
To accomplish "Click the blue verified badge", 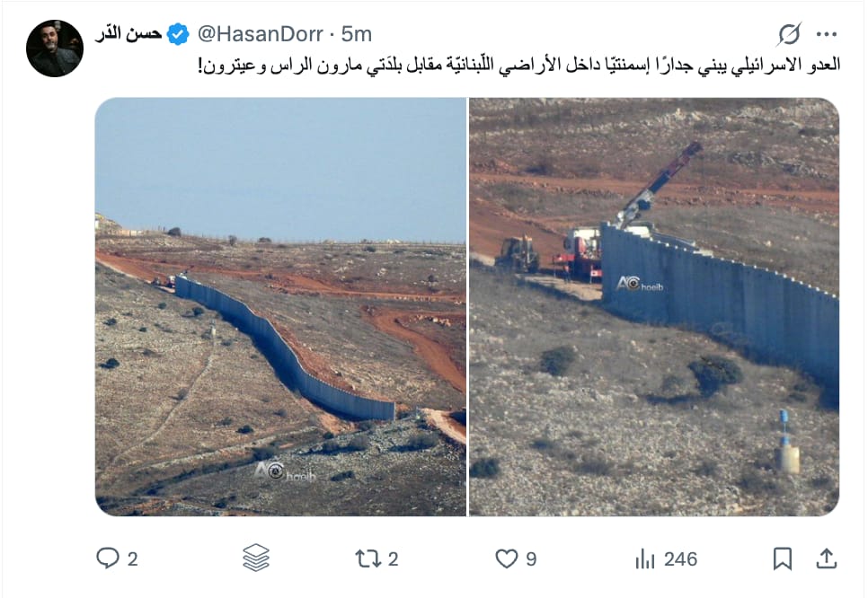I will point(178,34).
